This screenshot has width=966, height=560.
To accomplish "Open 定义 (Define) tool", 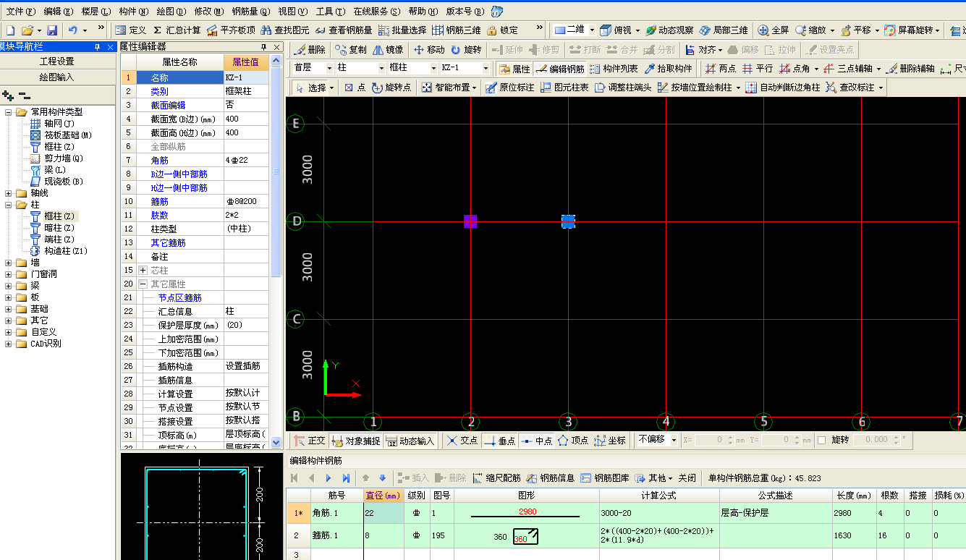I will click(131, 30).
